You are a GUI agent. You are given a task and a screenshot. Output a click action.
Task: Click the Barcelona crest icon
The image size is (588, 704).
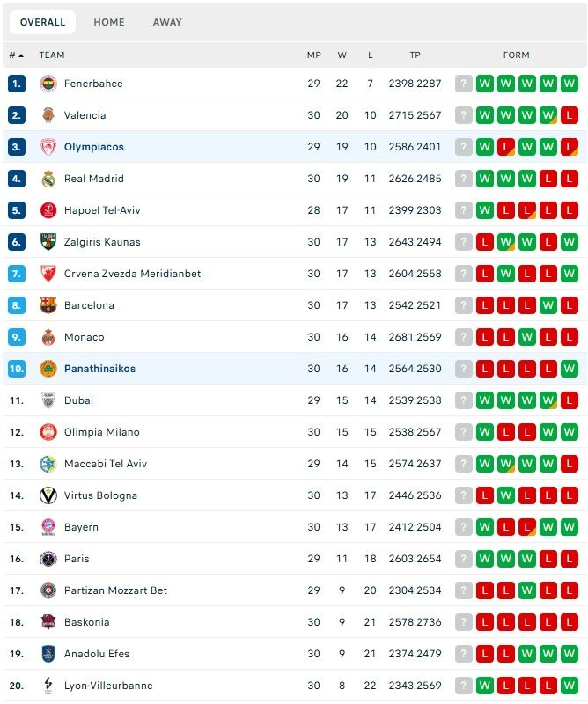pyautogui.click(x=48, y=305)
